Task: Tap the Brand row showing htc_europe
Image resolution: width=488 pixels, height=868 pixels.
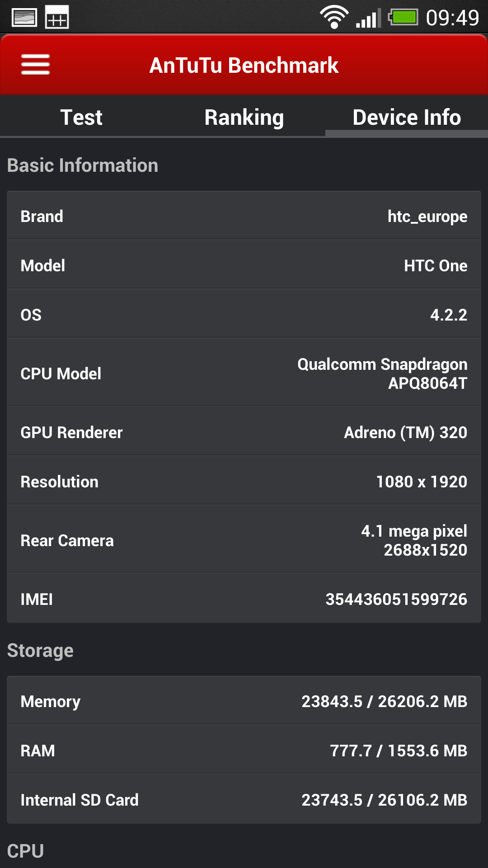Action: [x=244, y=216]
